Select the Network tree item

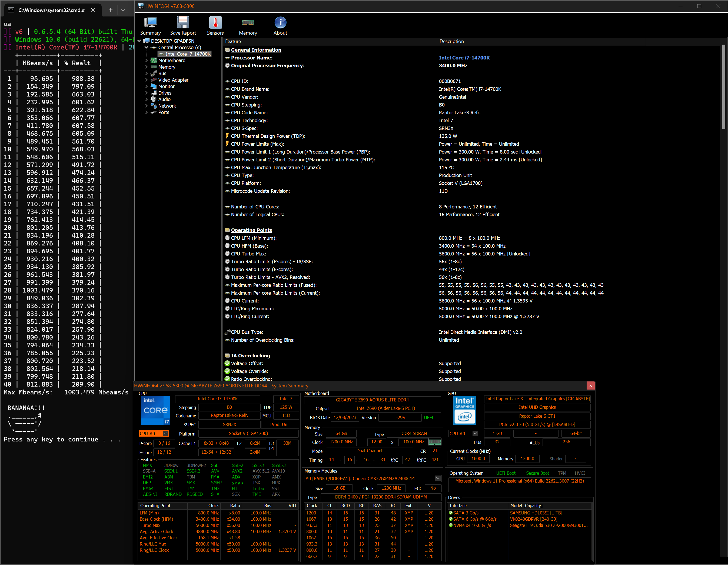pos(167,106)
